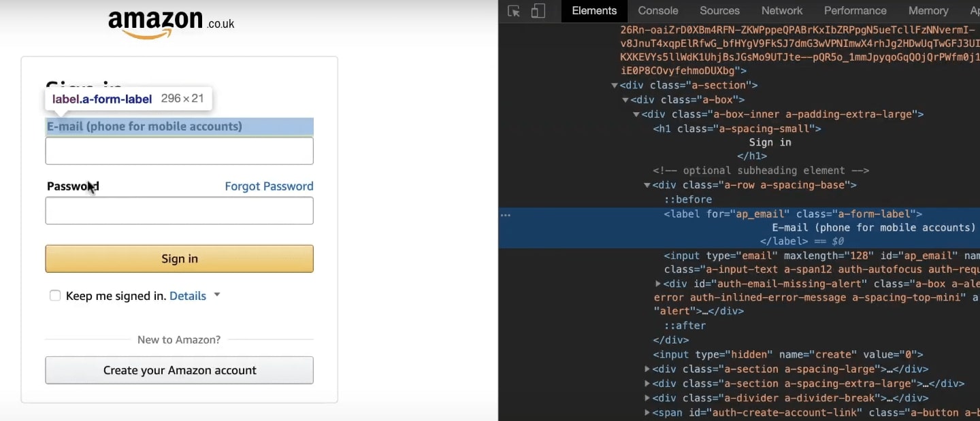This screenshot has width=980, height=421.
Task: Select the h1 class="a-spacing-small" opening tag
Action: pos(737,129)
